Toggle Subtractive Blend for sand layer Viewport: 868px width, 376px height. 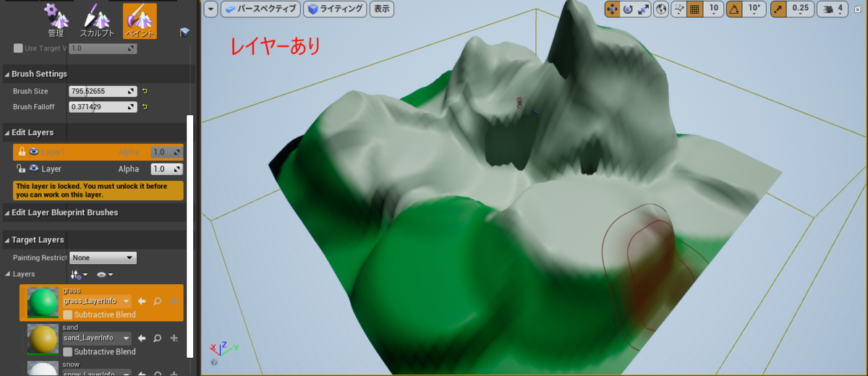click(x=67, y=351)
